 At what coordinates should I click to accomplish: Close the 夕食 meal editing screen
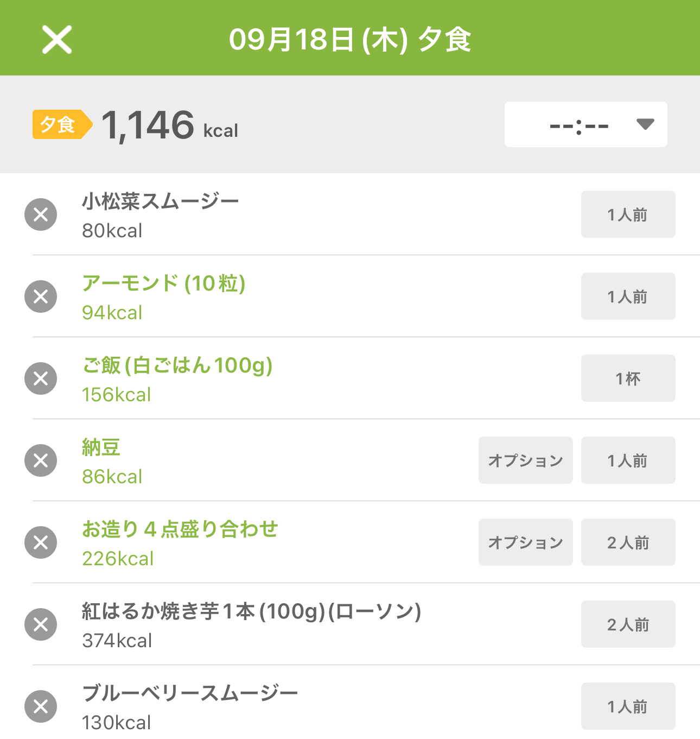(x=57, y=40)
